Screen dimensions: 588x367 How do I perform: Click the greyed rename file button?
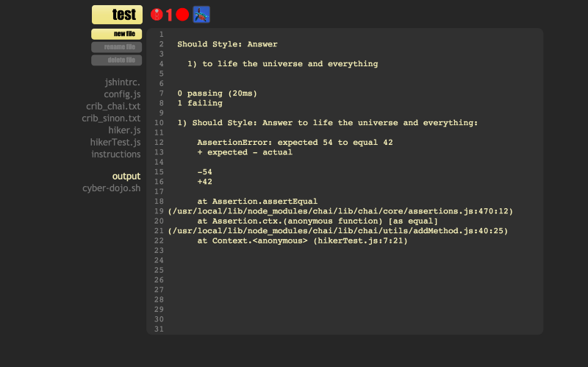tap(117, 47)
